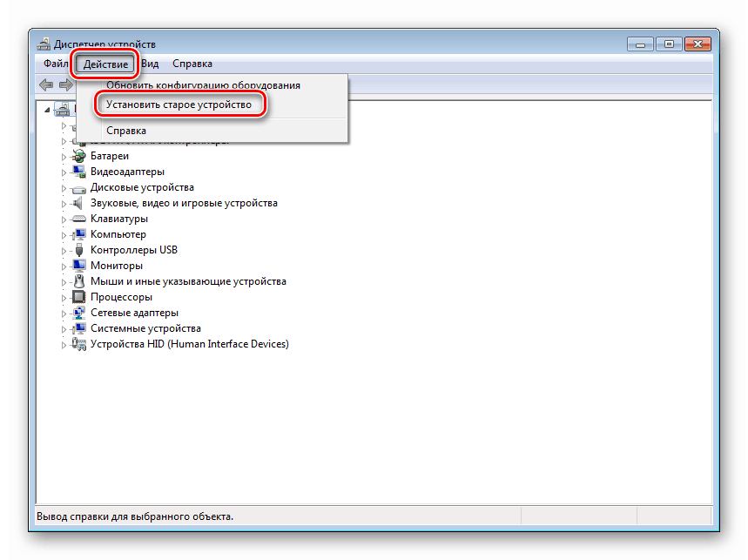Click the Сетевые адаптеры network icon
Screen dimensions: 748x560
click(x=78, y=313)
